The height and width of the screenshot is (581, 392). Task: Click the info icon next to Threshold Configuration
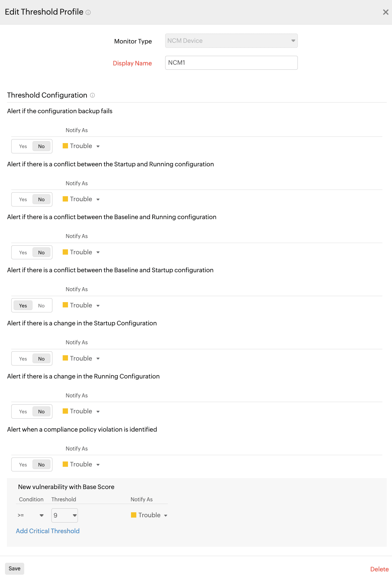pos(92,95)
